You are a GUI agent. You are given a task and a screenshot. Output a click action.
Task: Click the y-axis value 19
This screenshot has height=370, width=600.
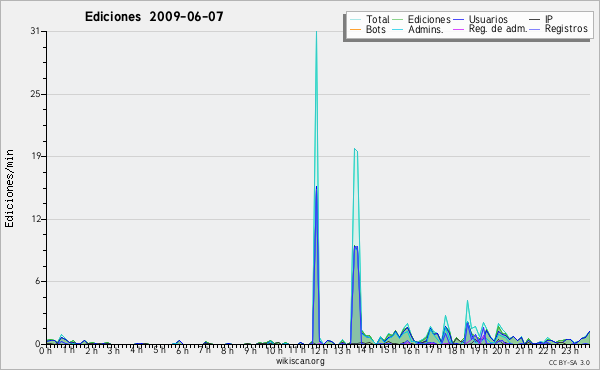pos(36,156)
